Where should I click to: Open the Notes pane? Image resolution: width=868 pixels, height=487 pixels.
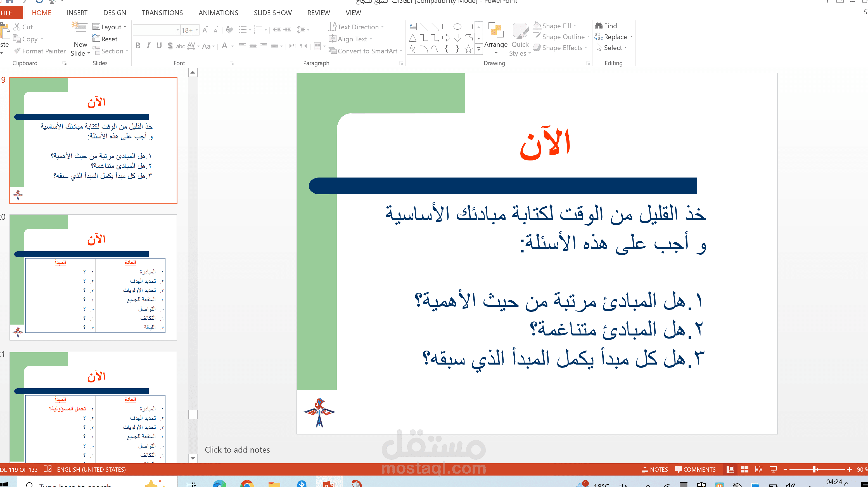655,469
